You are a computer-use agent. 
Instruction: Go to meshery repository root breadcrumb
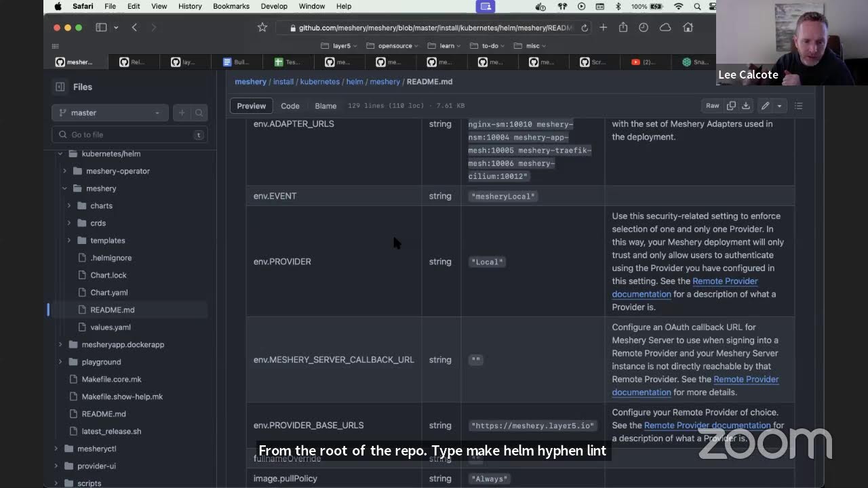pyautogui.click(x=250, y=81)
